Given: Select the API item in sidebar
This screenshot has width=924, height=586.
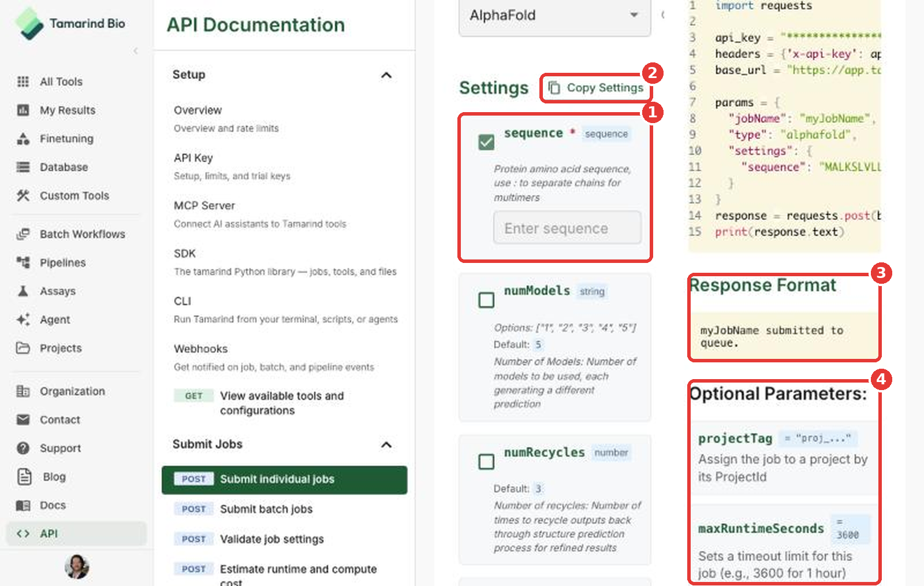Looking at the screenshot, I should 76,533.
